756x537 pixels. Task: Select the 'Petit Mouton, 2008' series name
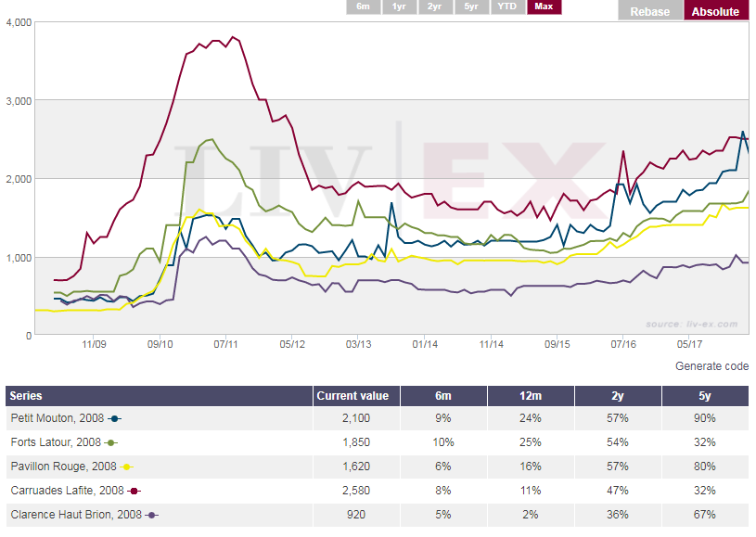(58, 418)
